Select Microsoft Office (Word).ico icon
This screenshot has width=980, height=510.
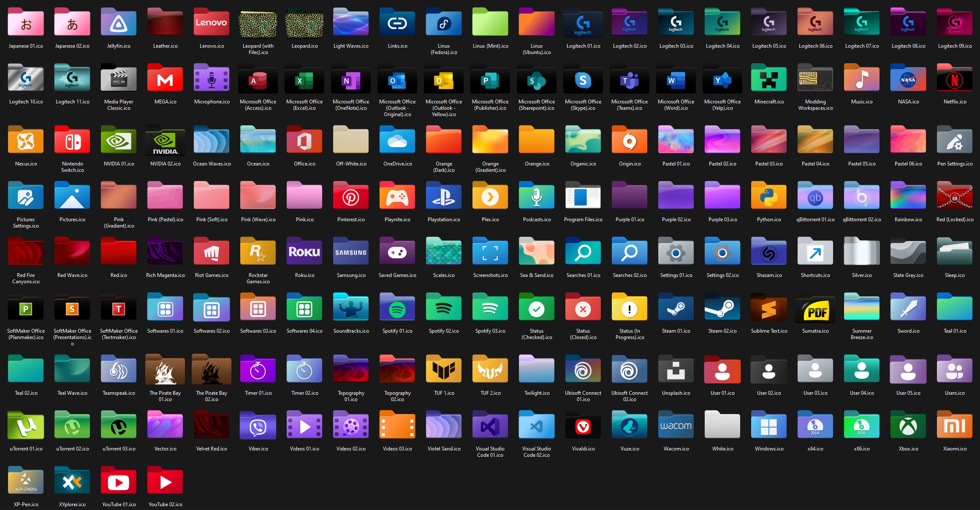[676, 79]
